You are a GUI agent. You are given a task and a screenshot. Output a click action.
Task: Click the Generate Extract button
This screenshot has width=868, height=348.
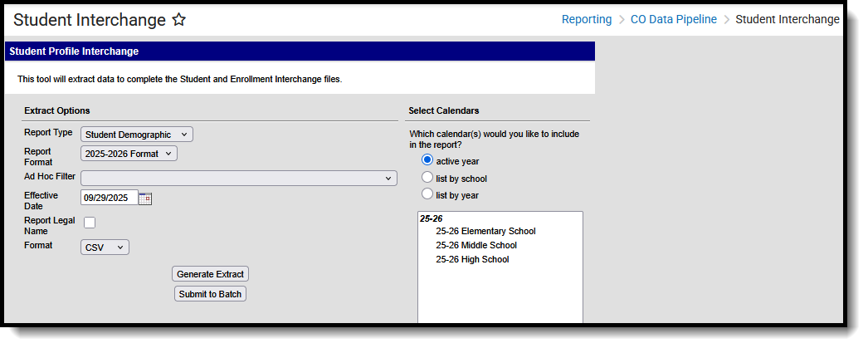211,274
